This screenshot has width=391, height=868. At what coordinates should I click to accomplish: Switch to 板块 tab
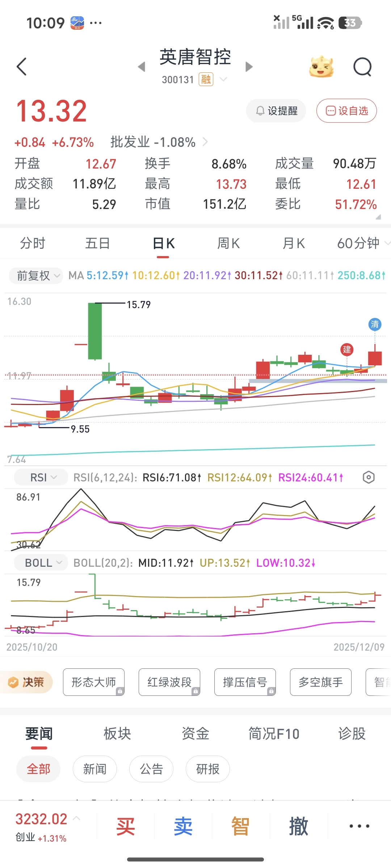[117, 734]
